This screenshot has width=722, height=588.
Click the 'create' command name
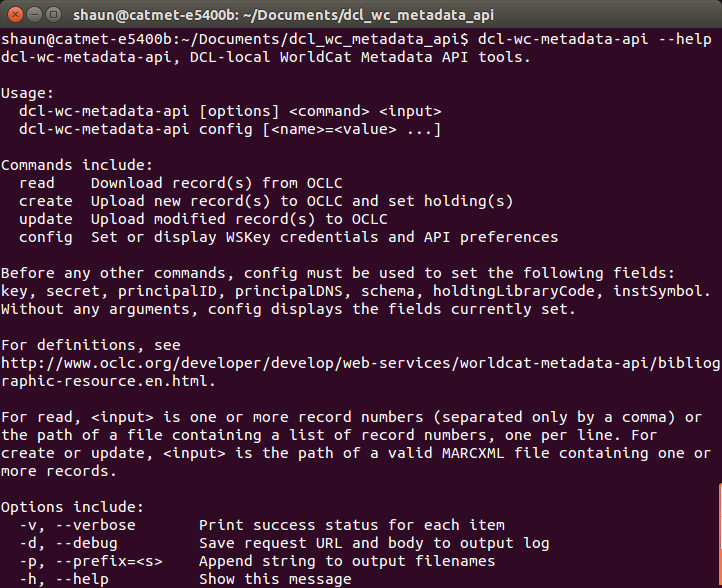click(46, 201)
